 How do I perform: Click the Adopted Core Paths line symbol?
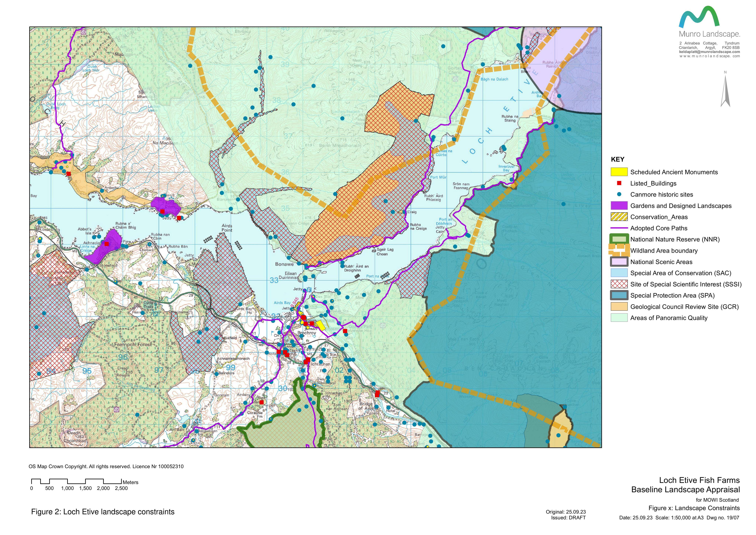(619, 228)
